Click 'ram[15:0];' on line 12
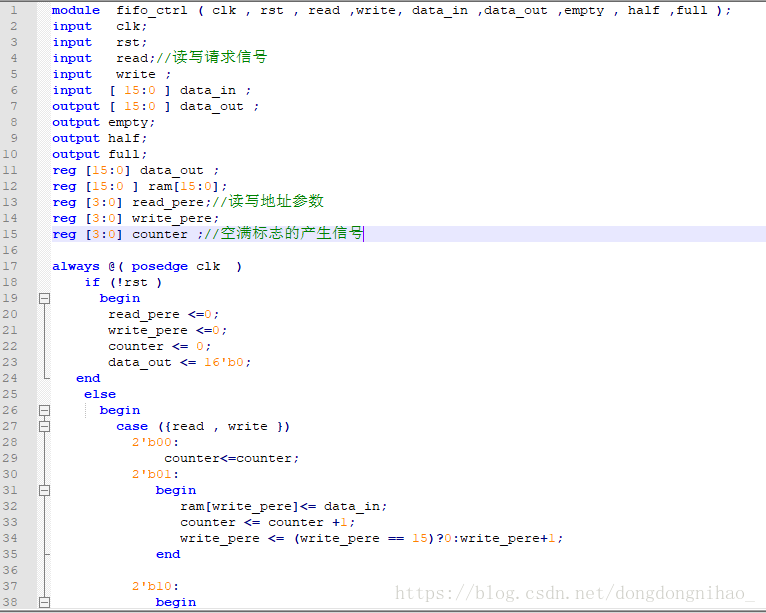Image resolution: width=766 pixels, height=613 pixels. pos(188,187)
